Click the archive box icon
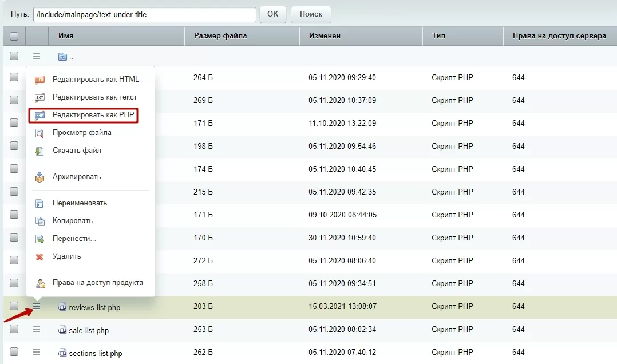Viewport: 617px width, 364px height. (x=39, y=177)
